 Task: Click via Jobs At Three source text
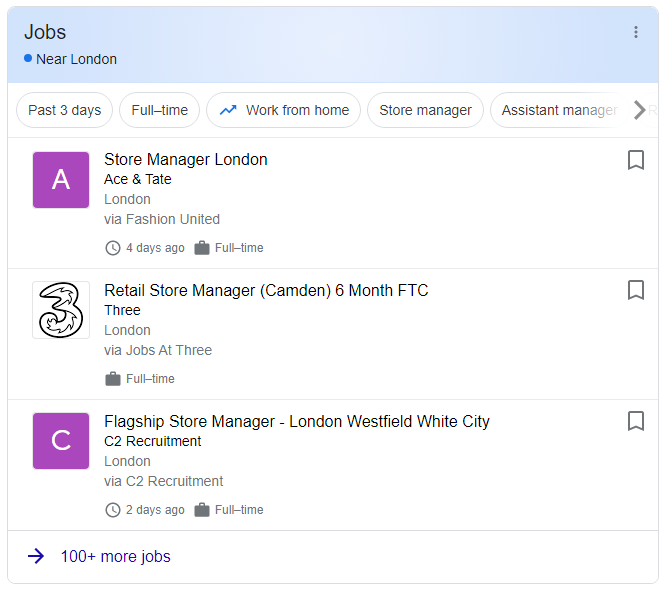(158, 350)
